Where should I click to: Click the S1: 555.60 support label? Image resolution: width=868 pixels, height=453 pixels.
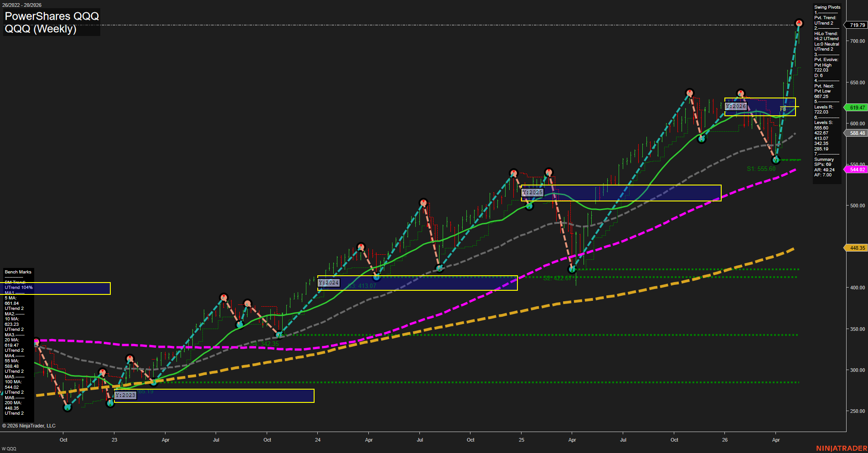[x=761, y=169]
